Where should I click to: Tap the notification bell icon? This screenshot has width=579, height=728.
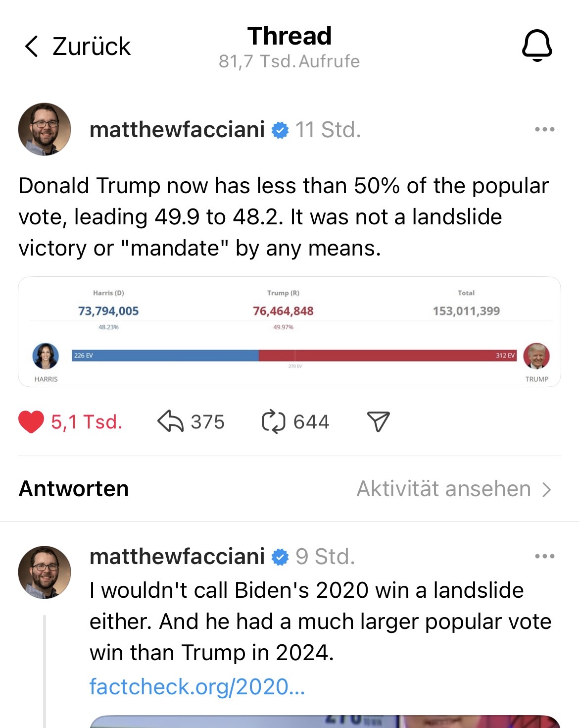click(537, 46)
